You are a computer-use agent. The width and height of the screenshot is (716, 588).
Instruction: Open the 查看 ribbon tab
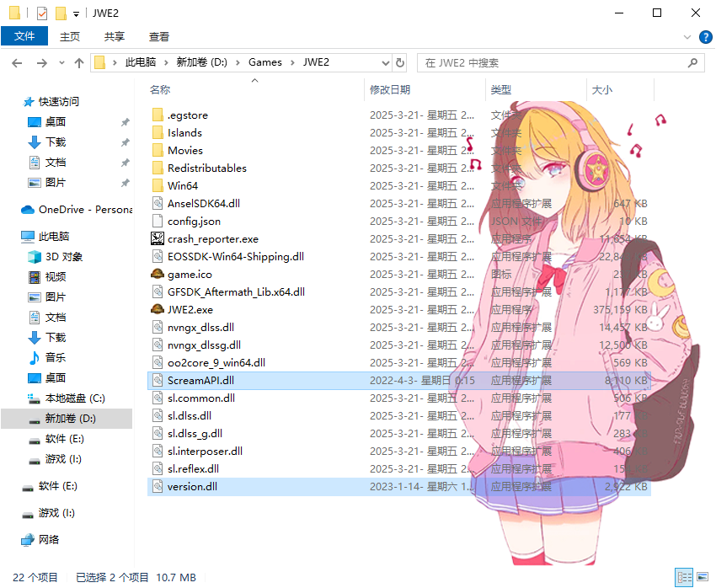tap(159, 36)
